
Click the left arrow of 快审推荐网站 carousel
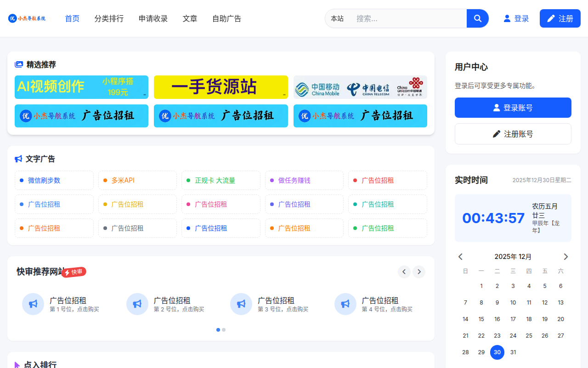404,272
